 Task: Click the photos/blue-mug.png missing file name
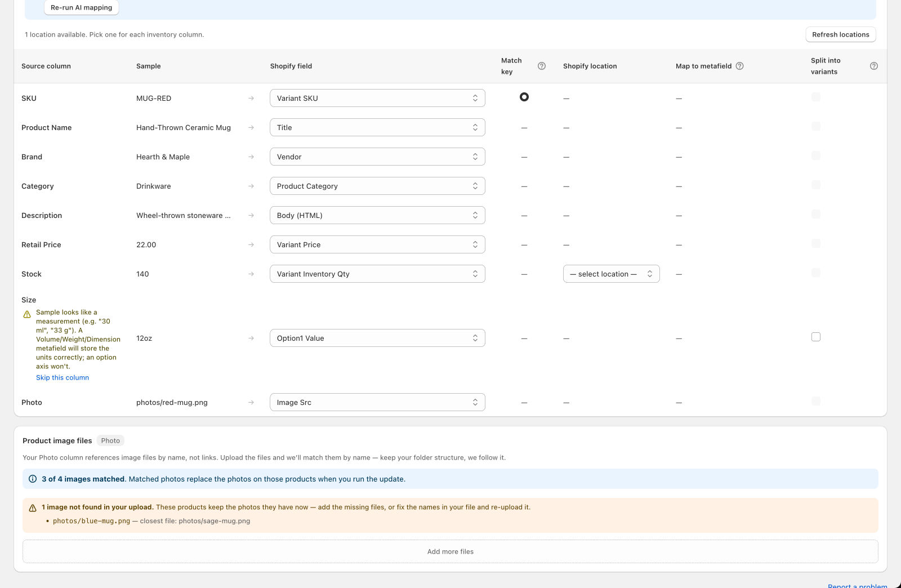(91, 521)
